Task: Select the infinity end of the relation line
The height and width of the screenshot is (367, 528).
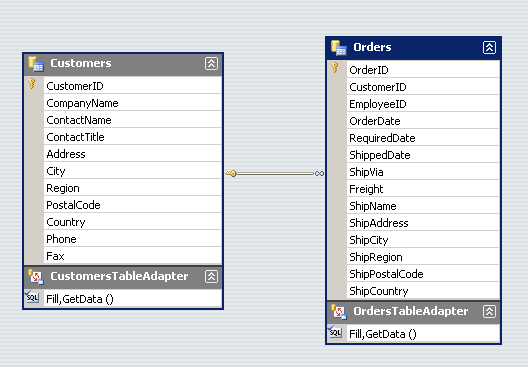Action: 319,173
